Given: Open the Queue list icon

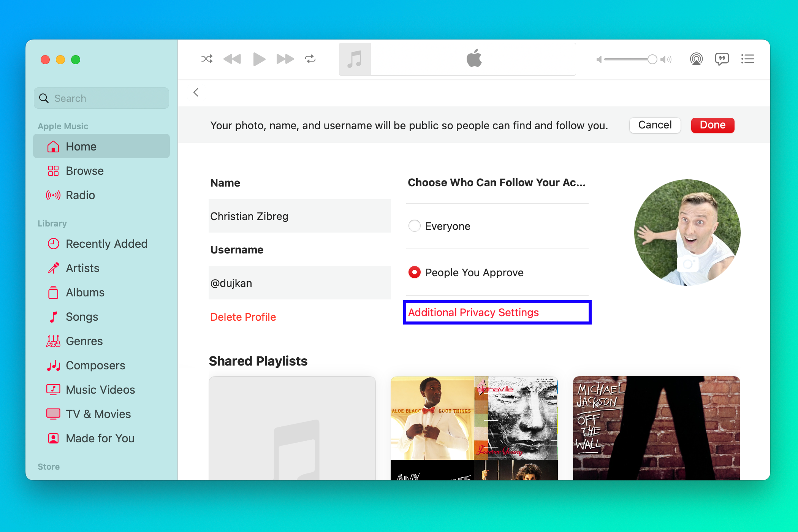Looking at the screenshot, I should click(749, 59).
